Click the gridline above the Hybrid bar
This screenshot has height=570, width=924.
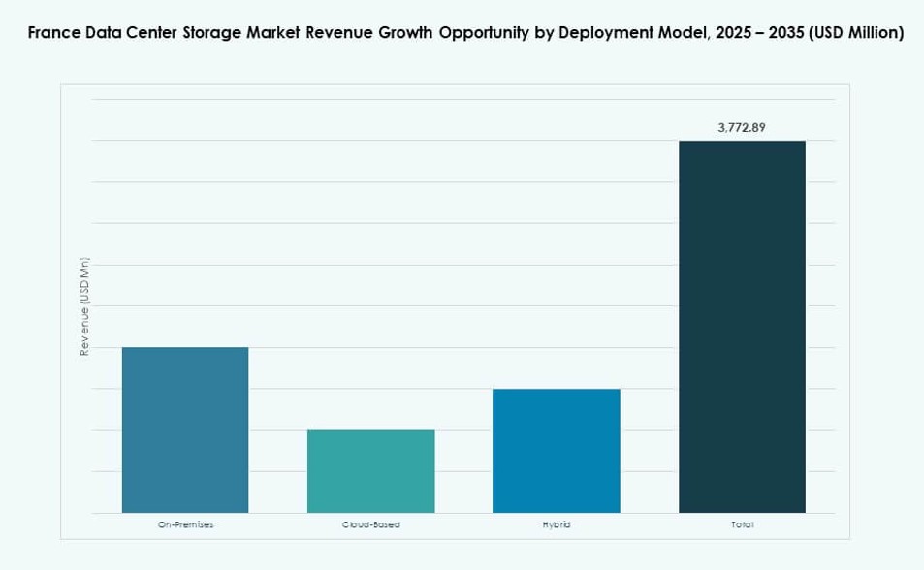tap(556, 348)
